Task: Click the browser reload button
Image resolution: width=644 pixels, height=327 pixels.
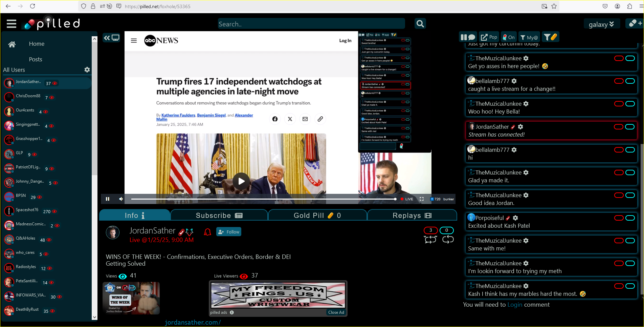Action: click(32, 6)
